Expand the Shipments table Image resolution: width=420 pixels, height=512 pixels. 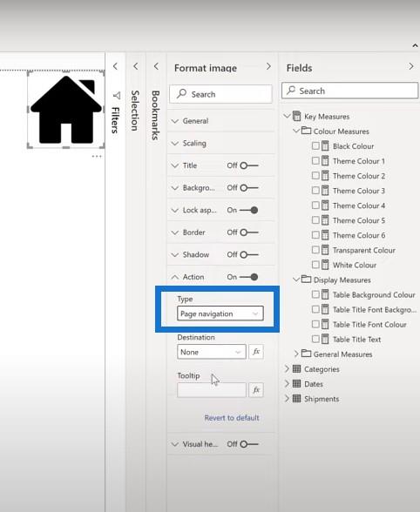[x=287, y=399]
